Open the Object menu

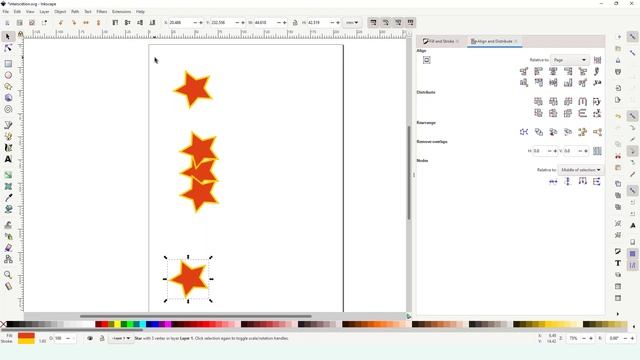pyautogui.click(x=60, y=12)
